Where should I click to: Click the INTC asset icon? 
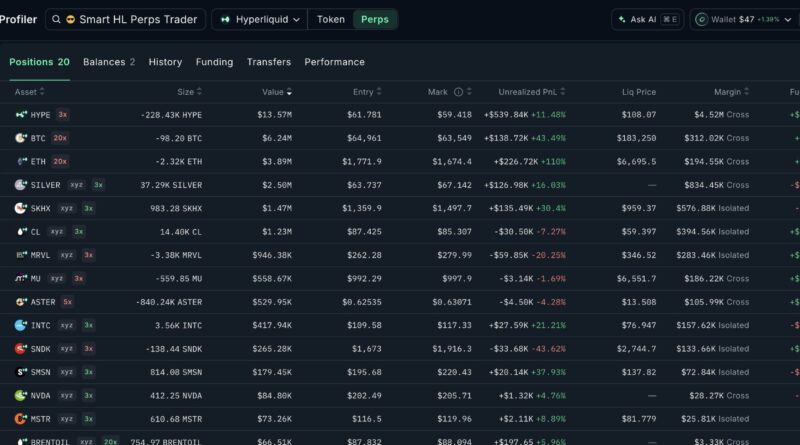[x=21, y=325]
